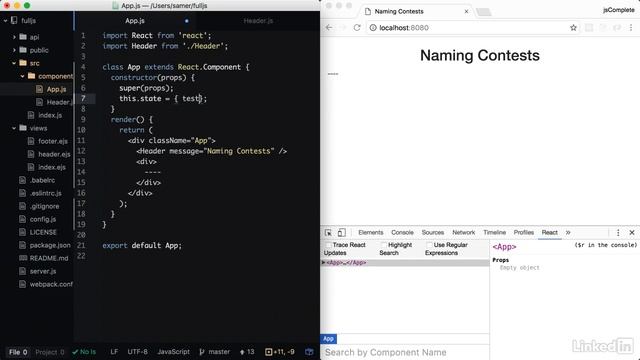Collapse the fulljs project root
This screenshot has width=640, height=360.
pyautogui.click(x=6, y=20)
